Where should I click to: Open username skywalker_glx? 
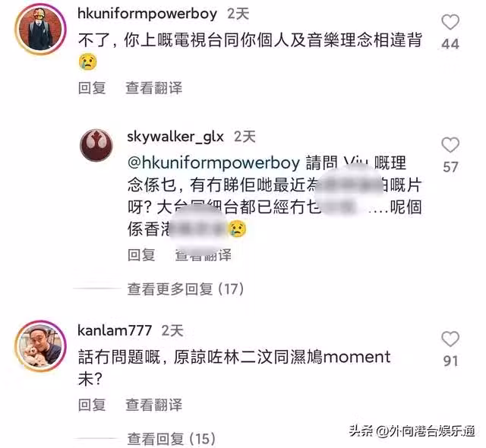(x=175, y=137)
